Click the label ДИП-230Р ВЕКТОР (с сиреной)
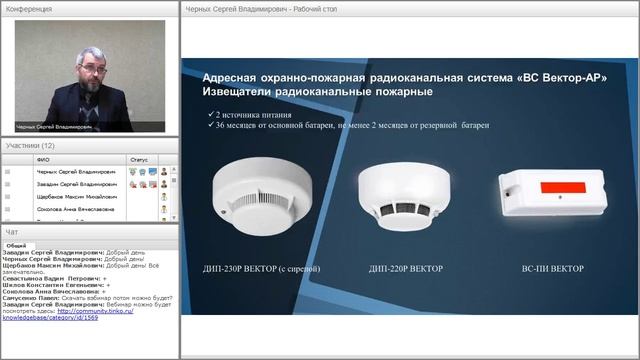Screen dimensions: 640x360 coord(261,269)
